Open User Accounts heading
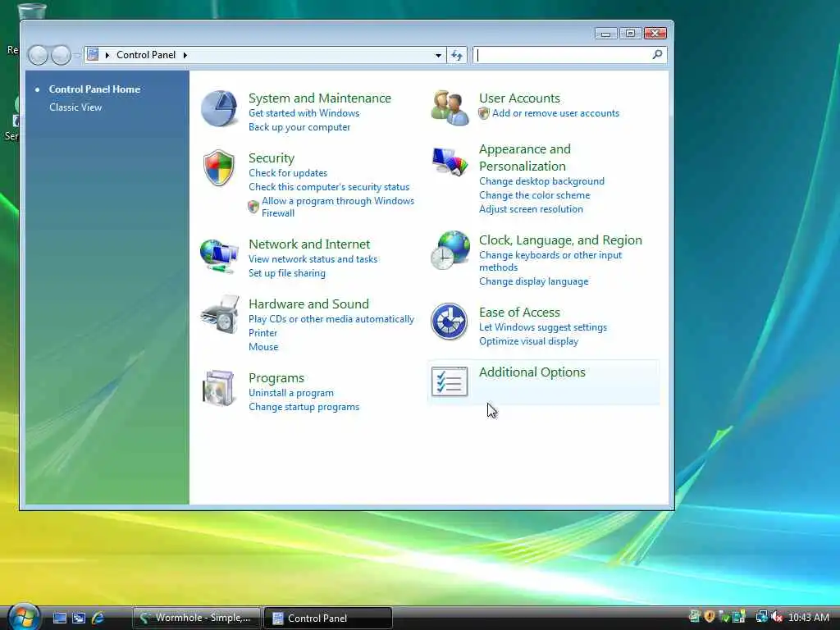The height and width of the screenshot is (630, 840). pos(519,98)
